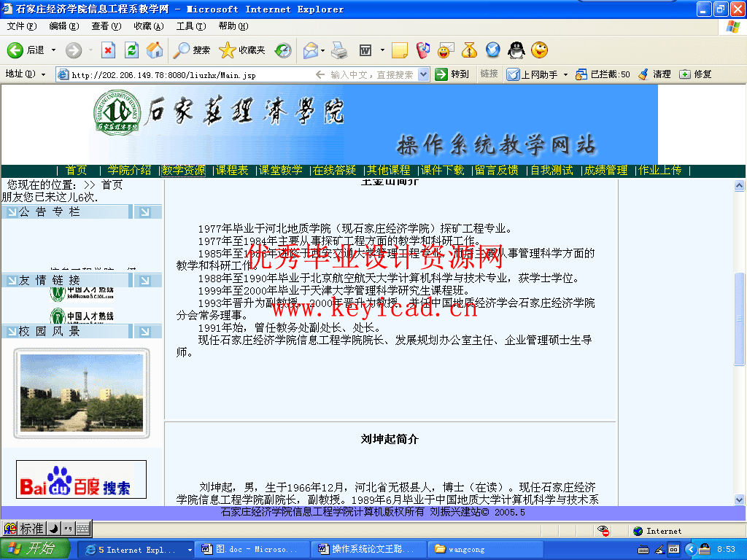Click the 搜索 magnifier toolbar button
Viewport: 747px width, 560px height.
click(192, 50)
